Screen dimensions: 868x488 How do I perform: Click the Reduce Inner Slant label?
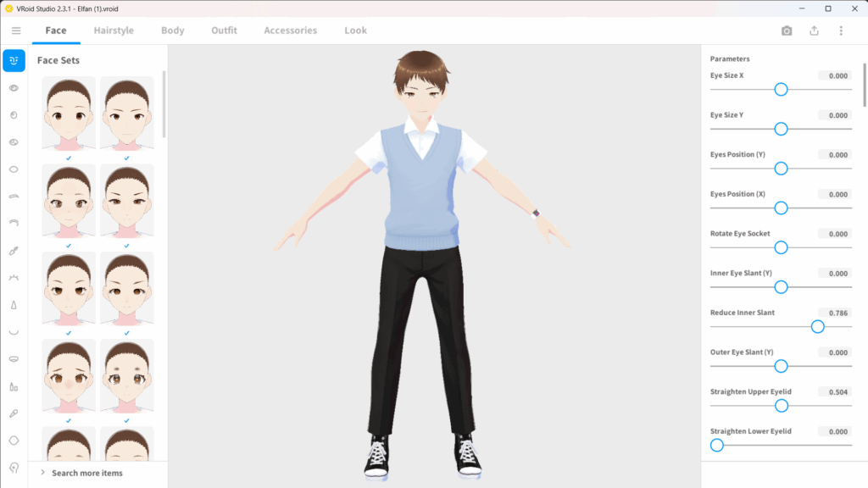click(x=743, y=313)
